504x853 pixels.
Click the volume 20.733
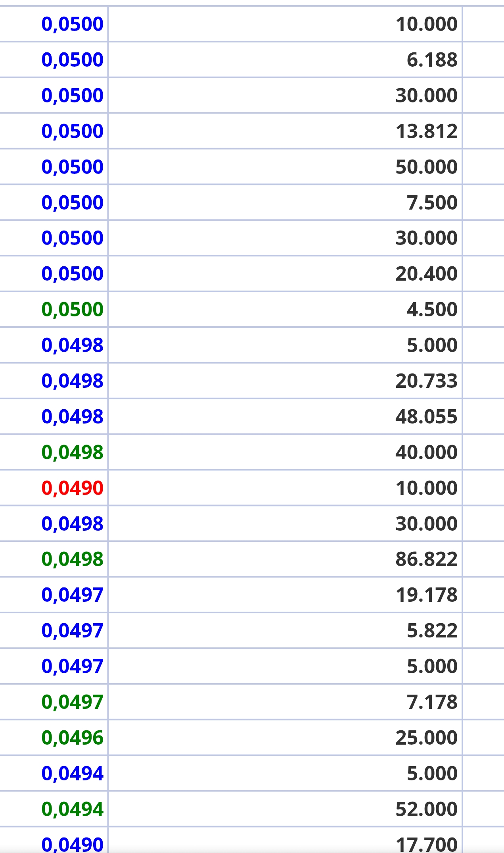426,381
